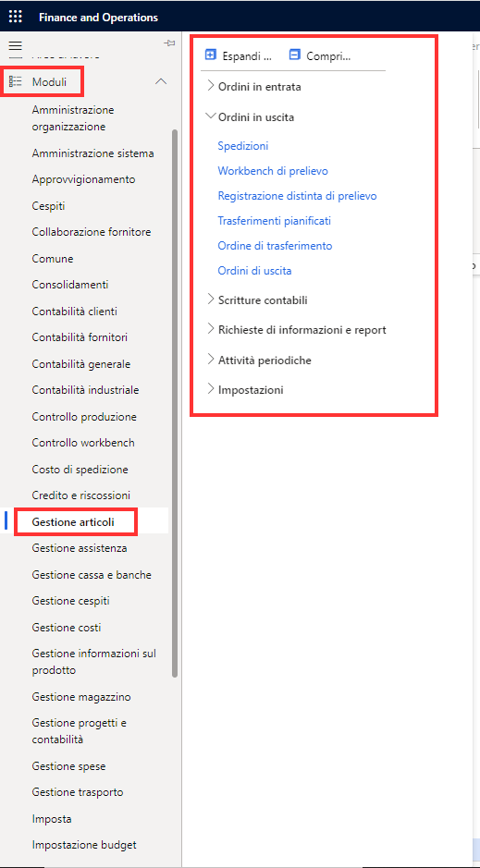The width and height of the screenshot is (480, 868).
Task: Open Gestione cespiti module
Action: (71, 600)
